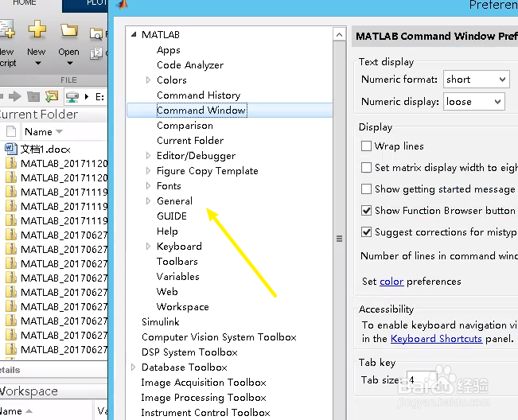Open the Keyboard Shortcuts link
518x420 pixels.
tap(436, 338)
